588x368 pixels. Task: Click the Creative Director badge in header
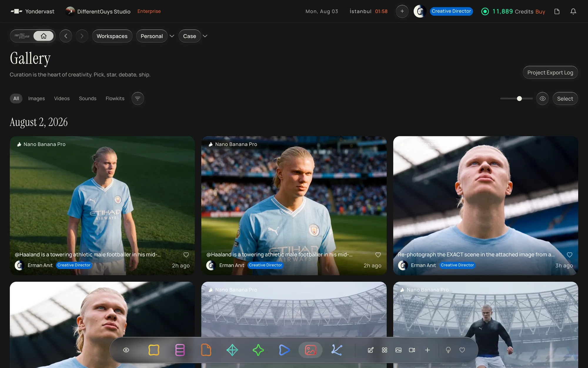[451, 11]
